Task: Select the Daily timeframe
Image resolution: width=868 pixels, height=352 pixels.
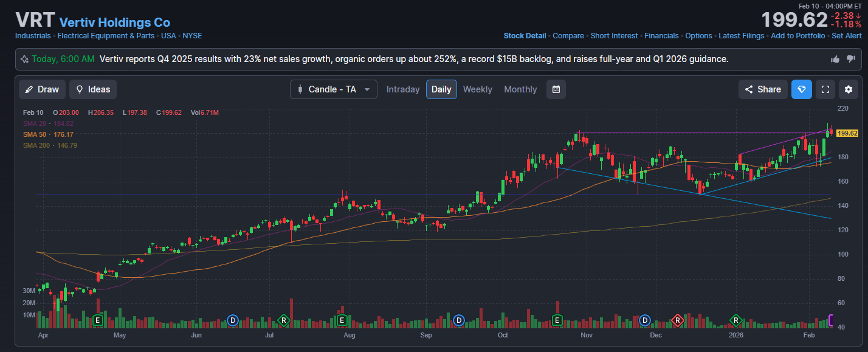Action: click(441, 89)
